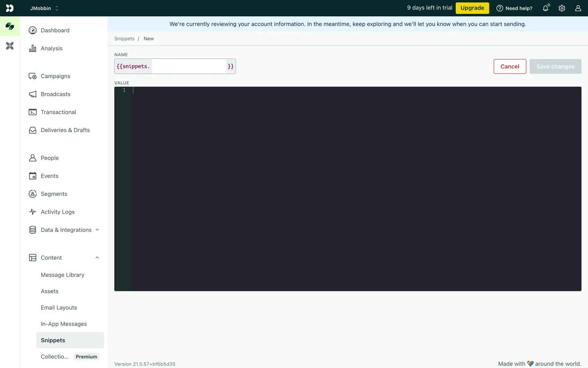588x368 pixels.
Task: Open the notifications bell
Action: click(545, 8)
